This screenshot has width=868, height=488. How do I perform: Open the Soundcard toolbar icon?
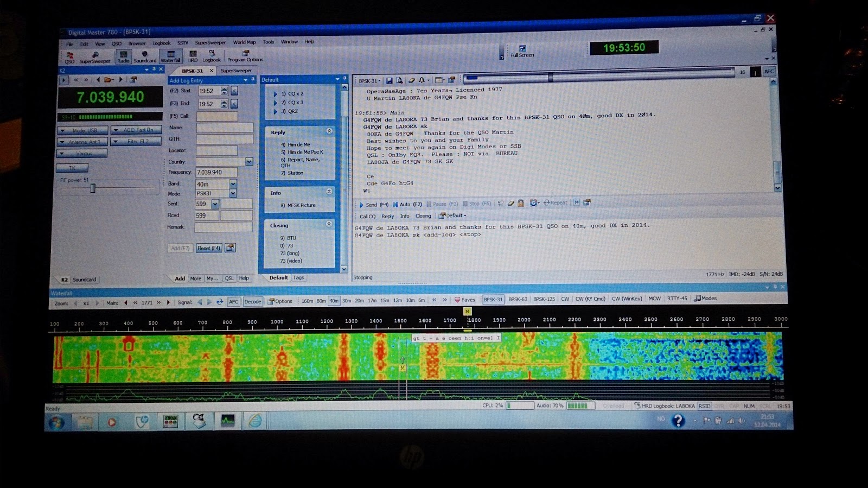(145, 56)
